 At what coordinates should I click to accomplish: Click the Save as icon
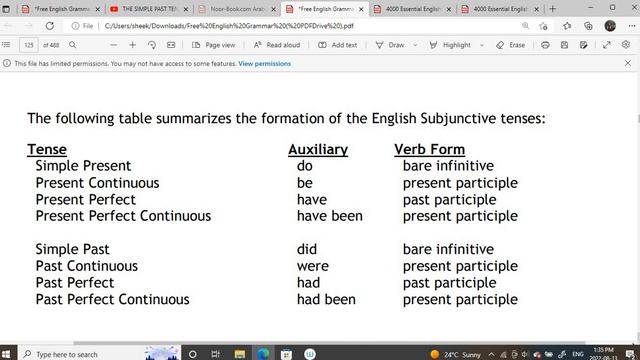(584, 45)
